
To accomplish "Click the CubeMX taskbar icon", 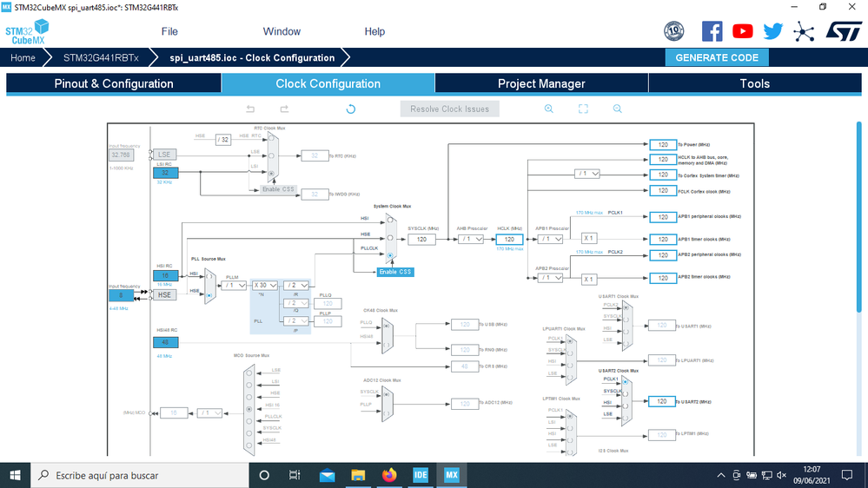I will [x=452, y=475].
